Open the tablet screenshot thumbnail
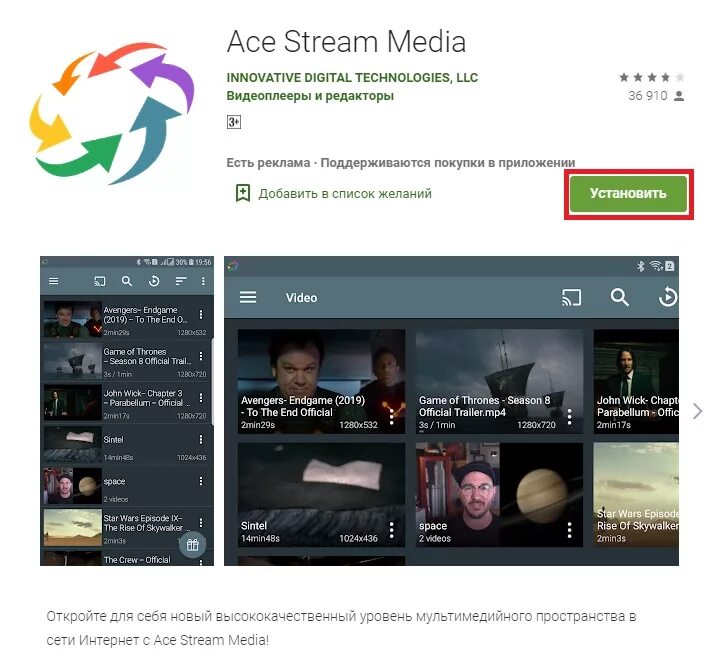 point(451,411)
